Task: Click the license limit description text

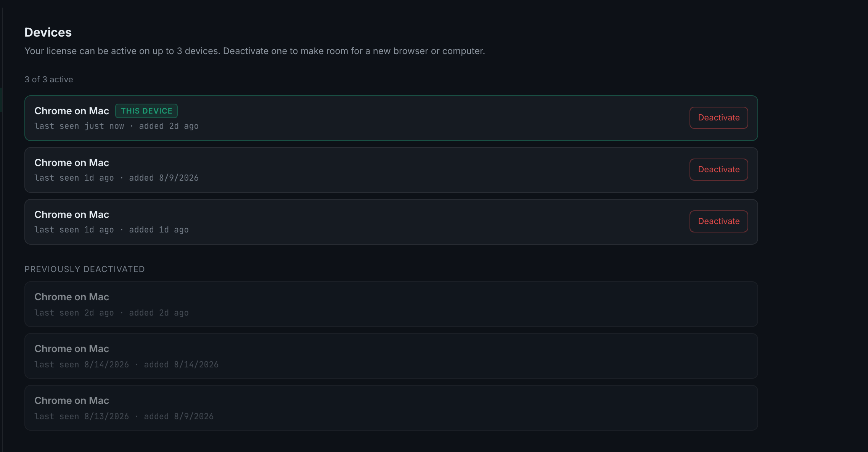Action: click(255, 51)
